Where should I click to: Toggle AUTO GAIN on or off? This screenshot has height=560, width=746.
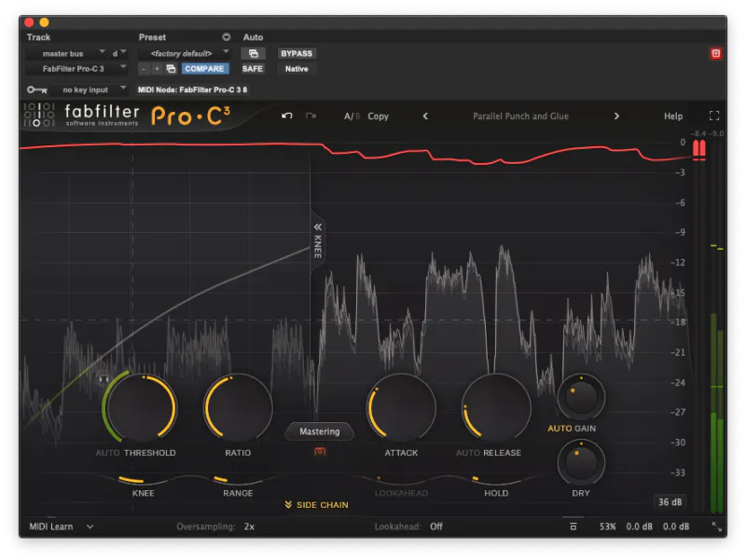[x=572, y=429]
